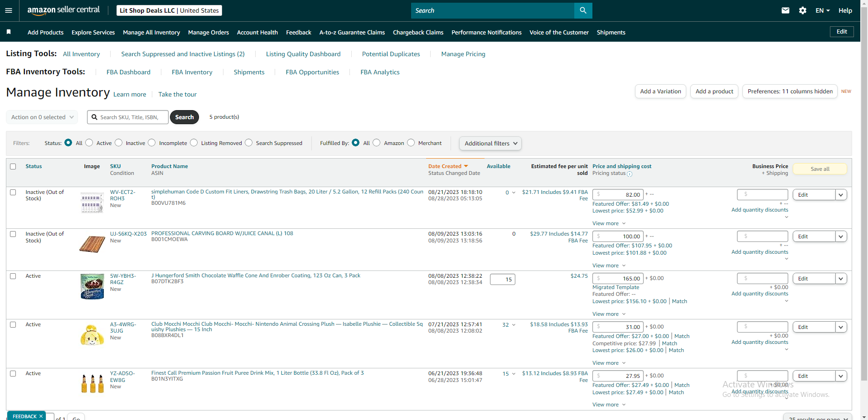Edit available quantity field showing 15
Image resolution: width=868 pixels, height=420 pixels.
503,280
